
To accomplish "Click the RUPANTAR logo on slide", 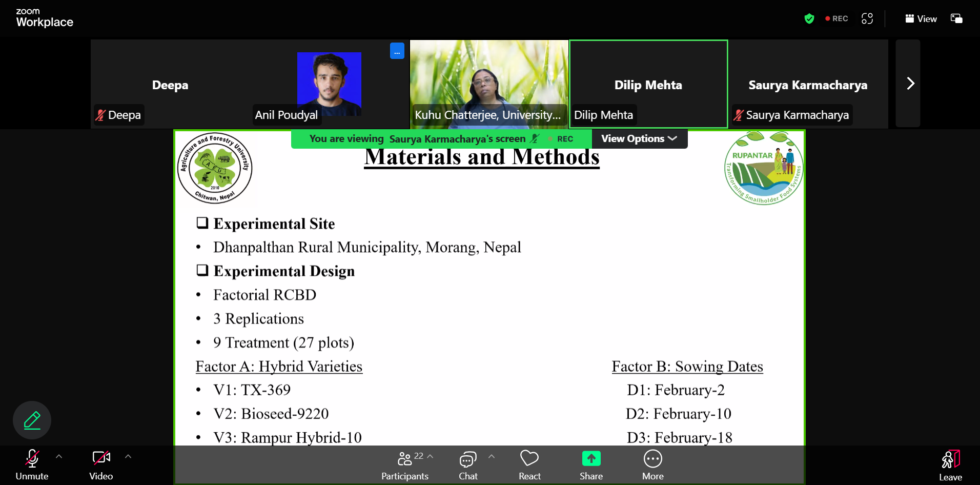I will point(764,168).
